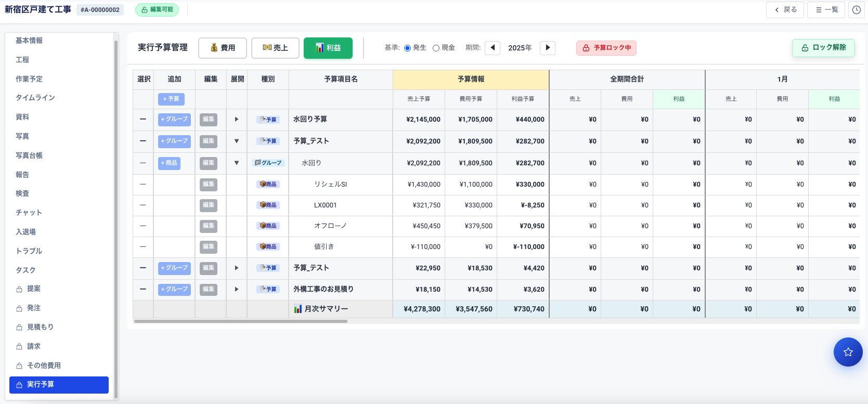Select the 利益 profit chart button
The height and width of the screenshot is (404, 868).
pos(328,48)
